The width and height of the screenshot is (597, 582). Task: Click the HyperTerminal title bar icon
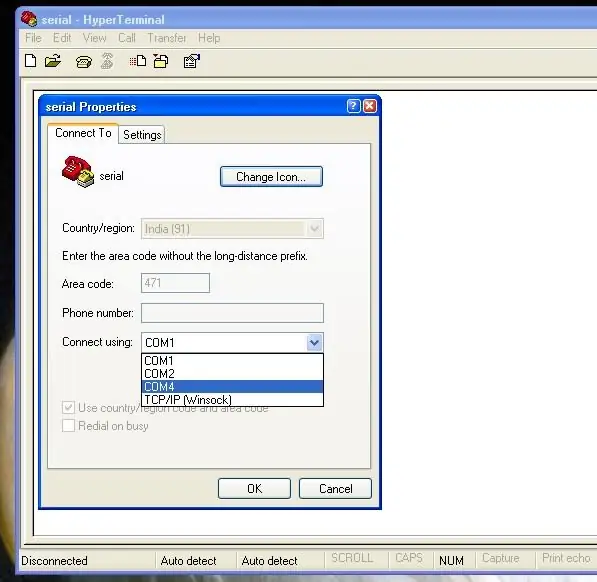pyautogui.click(x=29, y=19)
